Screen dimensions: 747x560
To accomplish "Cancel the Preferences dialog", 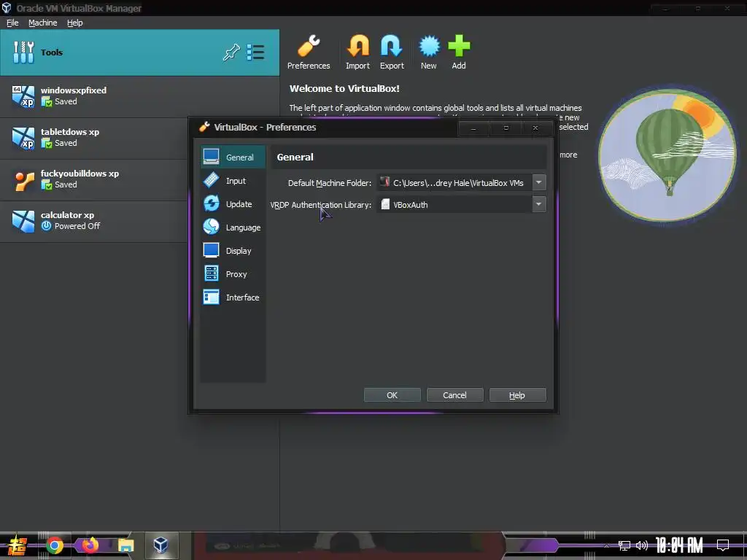I will (454, 394).
